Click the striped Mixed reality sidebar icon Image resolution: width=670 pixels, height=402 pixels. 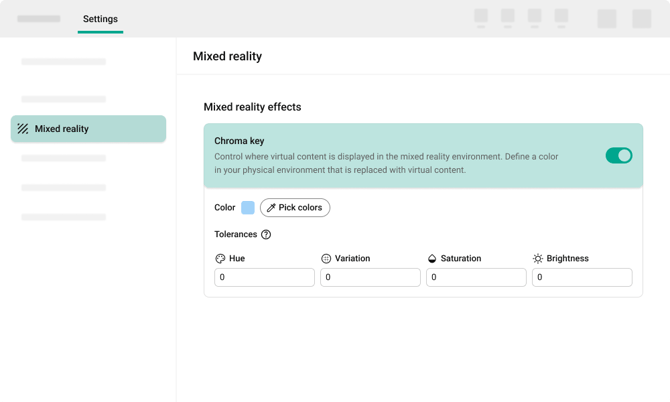coord(23,129)
